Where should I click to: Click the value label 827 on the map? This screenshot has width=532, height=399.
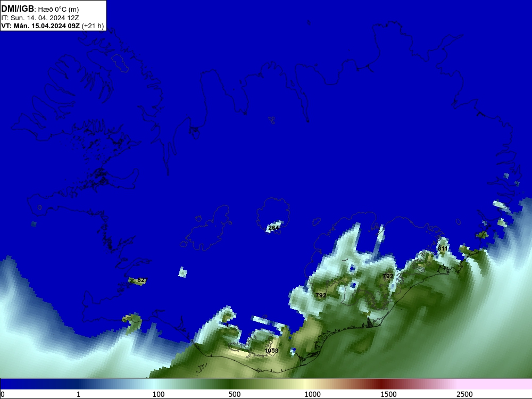click(142, 280)
